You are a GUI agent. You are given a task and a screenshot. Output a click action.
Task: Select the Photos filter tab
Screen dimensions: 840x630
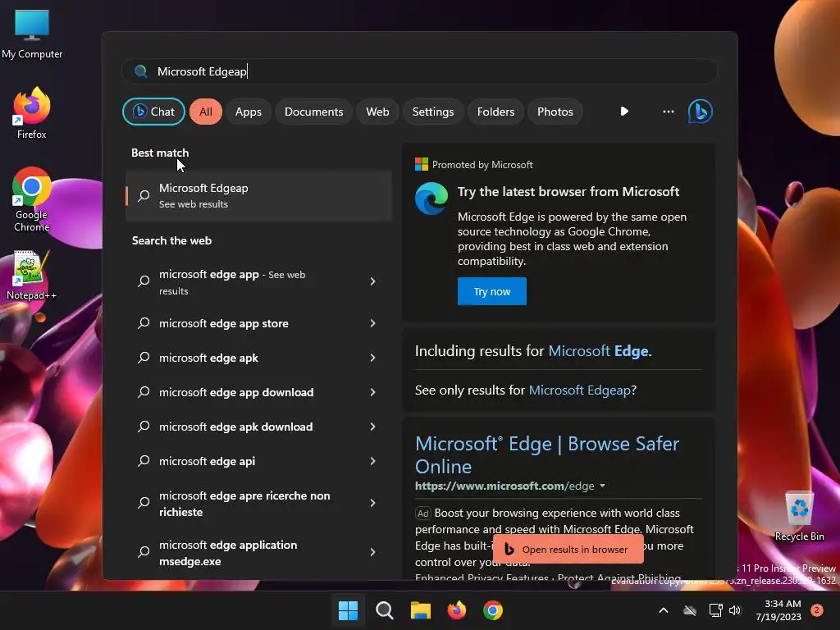tap(555, 112)
